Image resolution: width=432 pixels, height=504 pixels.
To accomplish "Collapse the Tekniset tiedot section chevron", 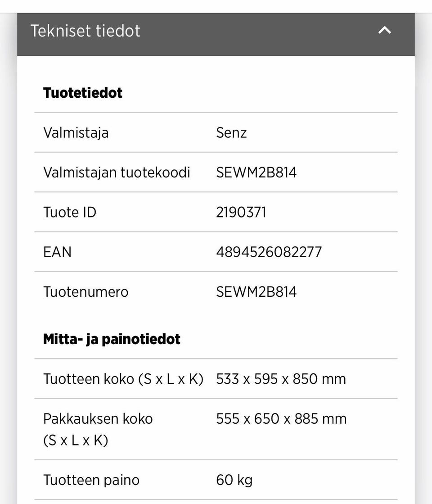I will 384,31.
